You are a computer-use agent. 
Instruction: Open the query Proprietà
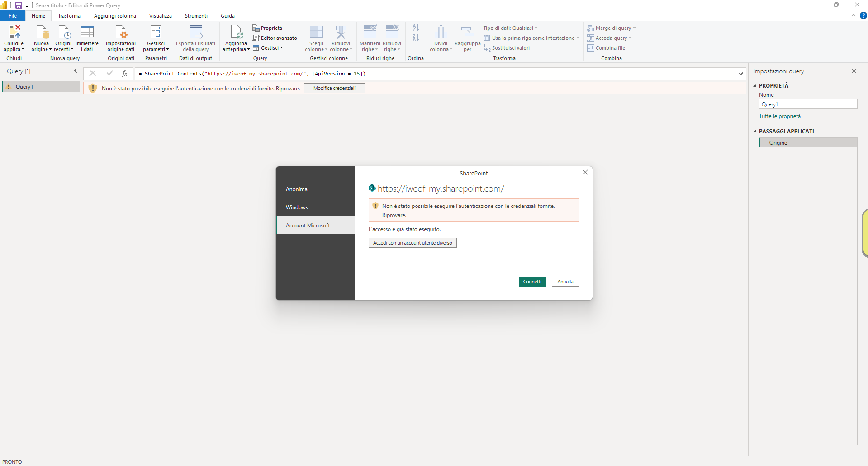[x=267, y=28]
